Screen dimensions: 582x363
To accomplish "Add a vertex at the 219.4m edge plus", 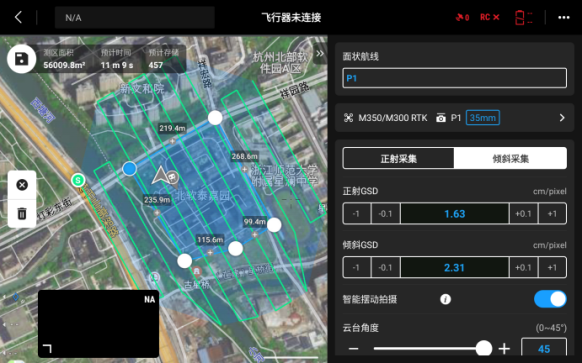I will tap(172, 141).
